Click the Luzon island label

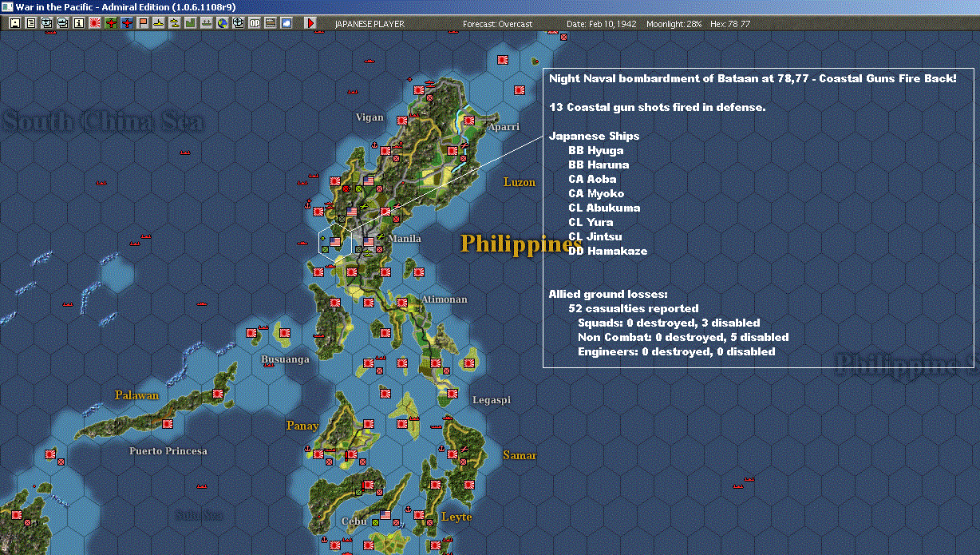coord(520,182)
